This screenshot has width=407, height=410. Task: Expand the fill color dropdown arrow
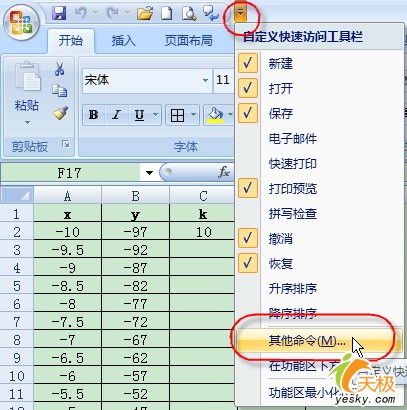[230, 115]
